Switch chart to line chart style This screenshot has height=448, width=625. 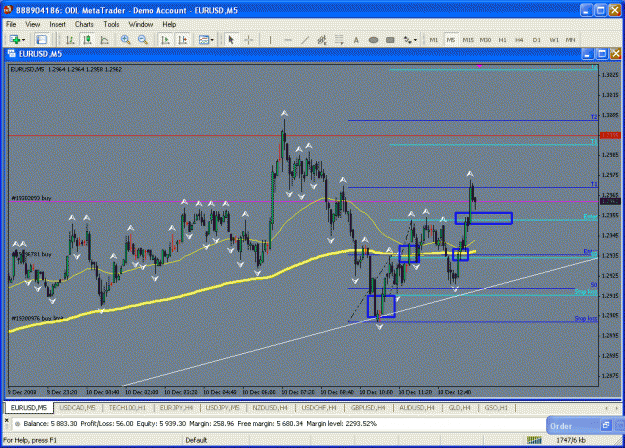coord(104,39)
